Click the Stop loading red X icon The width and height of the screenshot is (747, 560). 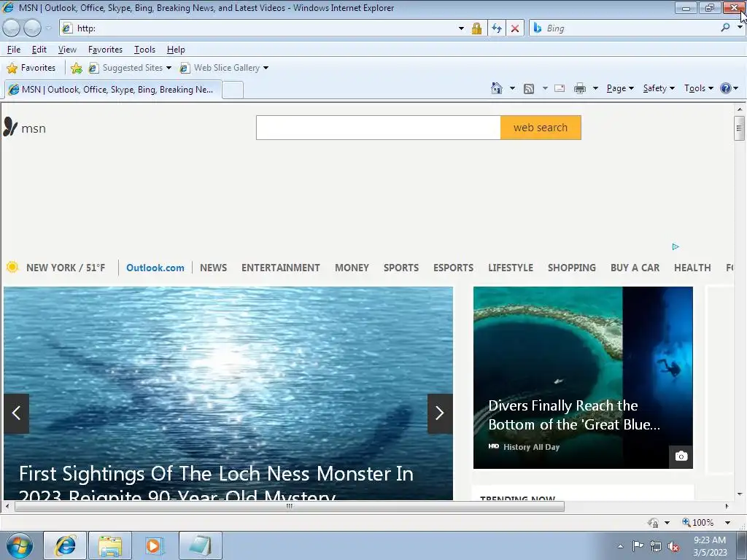[x=515, y=28]
